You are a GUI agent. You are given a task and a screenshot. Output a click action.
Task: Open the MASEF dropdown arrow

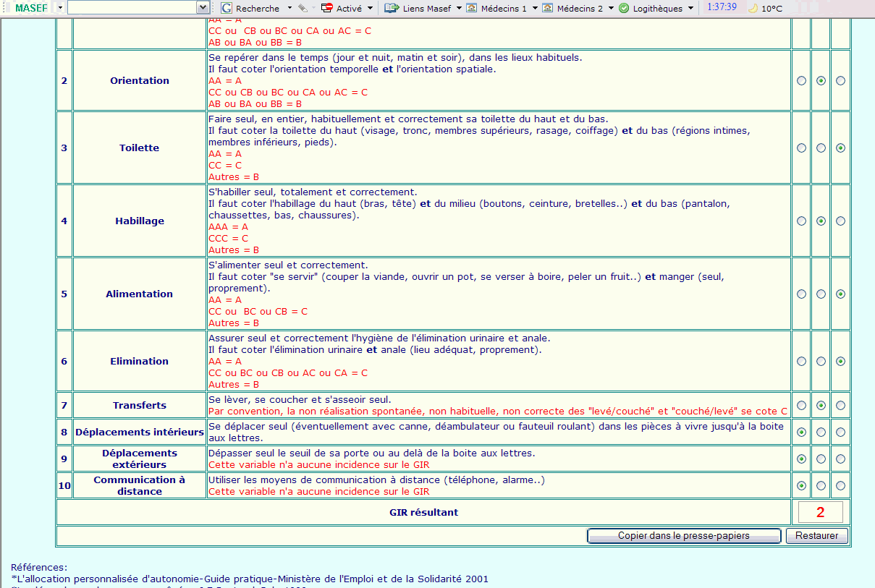click(x=59, y=8)
